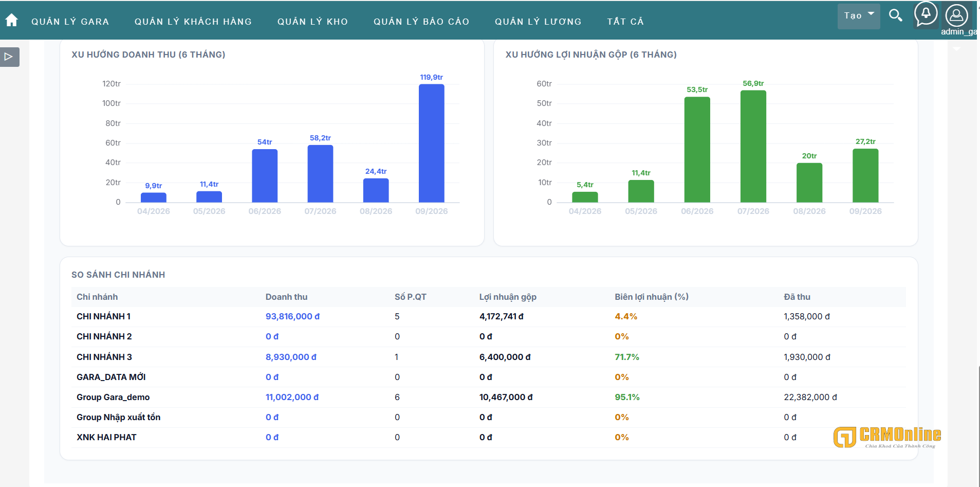980x487 pixels.
Task: Click the Số P.QT column header
Action: pyautogui.click(x=411, y=297)
